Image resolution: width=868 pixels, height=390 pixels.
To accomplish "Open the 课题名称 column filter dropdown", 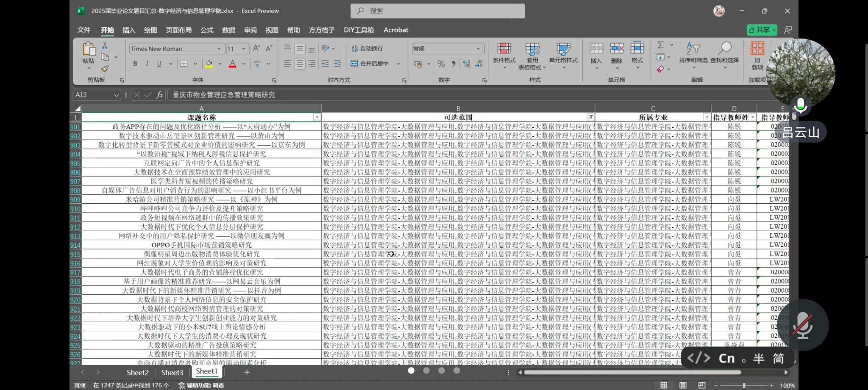I will coord(317,117).
